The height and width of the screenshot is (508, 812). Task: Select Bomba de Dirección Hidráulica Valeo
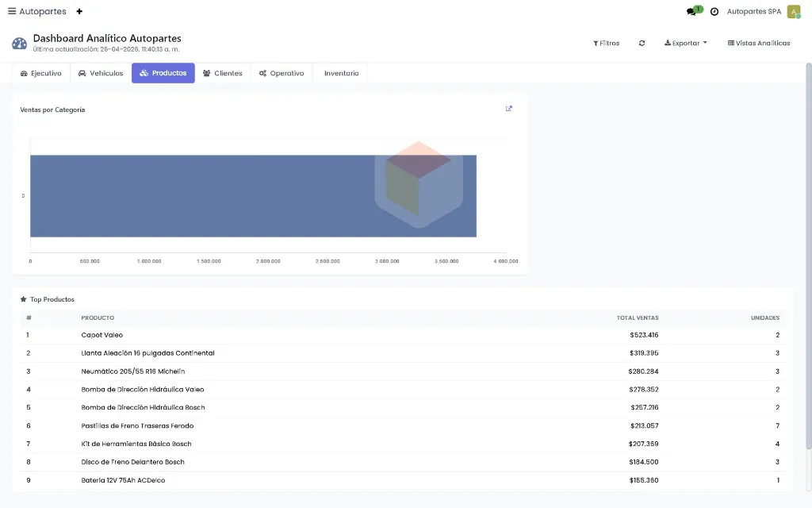click(403, 389)
